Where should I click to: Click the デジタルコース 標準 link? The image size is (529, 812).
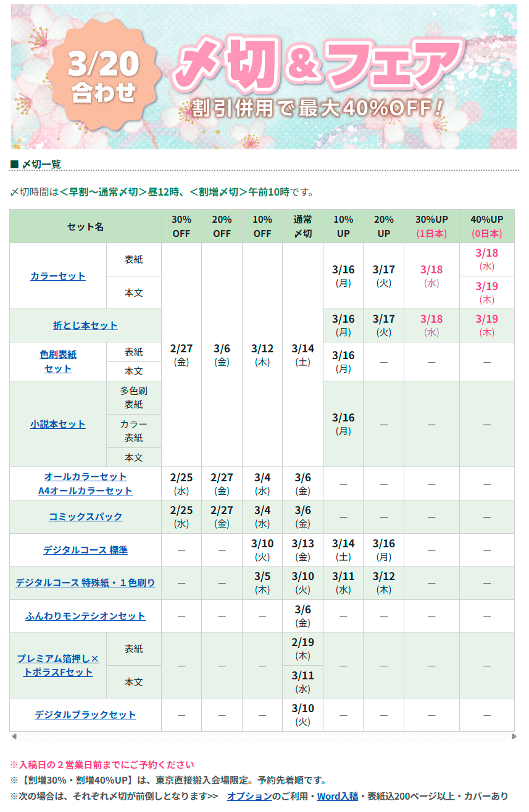(x=85, y=550)
